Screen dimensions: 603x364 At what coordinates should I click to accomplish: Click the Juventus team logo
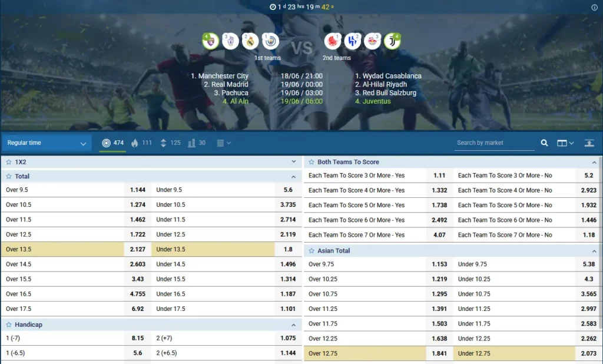coord(392,41)
